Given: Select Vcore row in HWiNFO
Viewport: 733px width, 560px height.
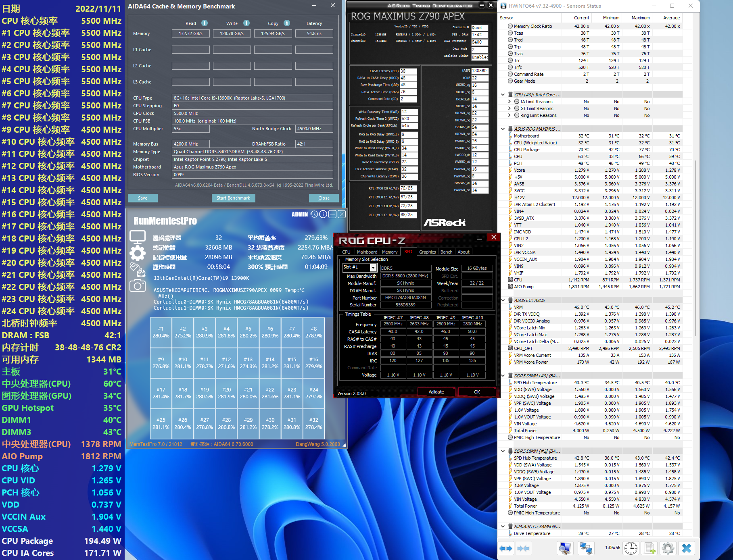Looking at the screenshot, I should tap(590, 170).
